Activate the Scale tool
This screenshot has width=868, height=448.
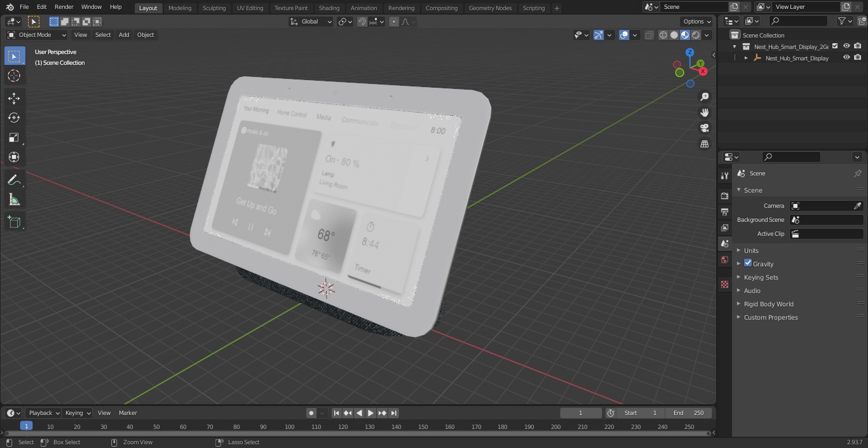tap(14, 137)
